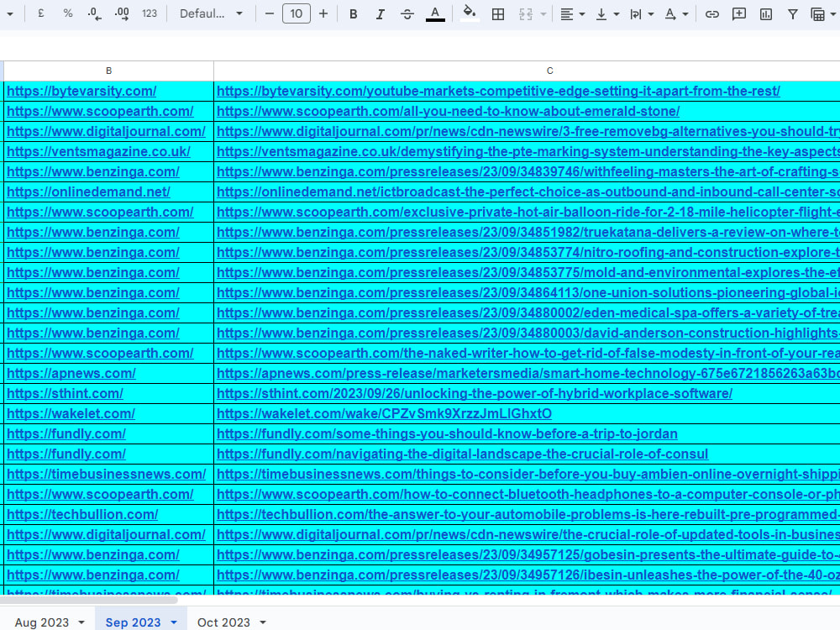Expand merge cells options arrow
The height and width of the screenshot is (630, 840).
(x=543, y=14)
